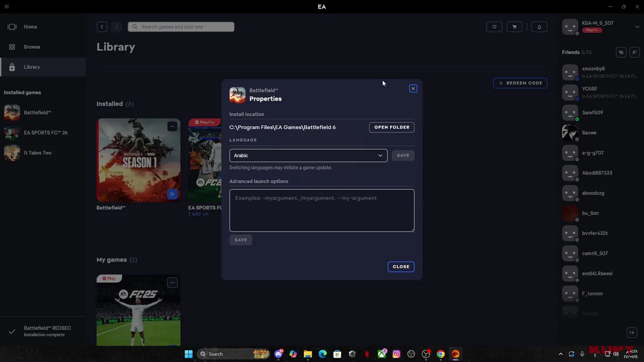Open friend bu_Smr
Screen dimensions: 644x362
(x=601, y=213)
